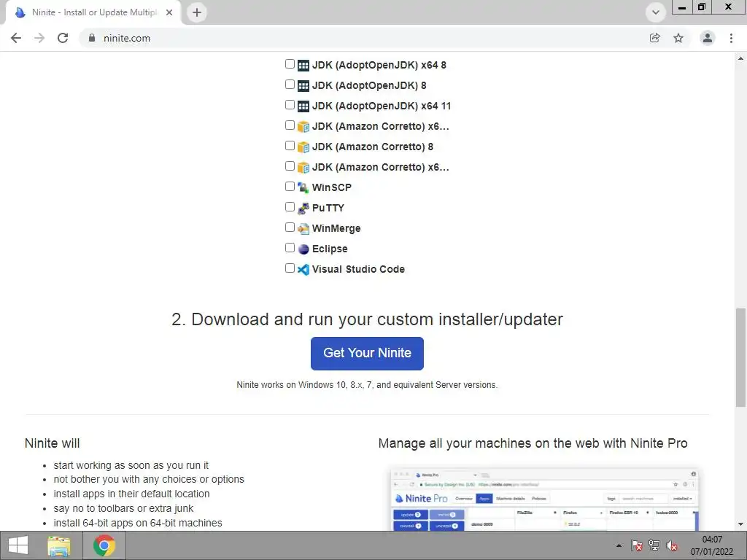The image size is (747, 560).
Task: Click muted volume tray icon
Action: coord(672,545)
